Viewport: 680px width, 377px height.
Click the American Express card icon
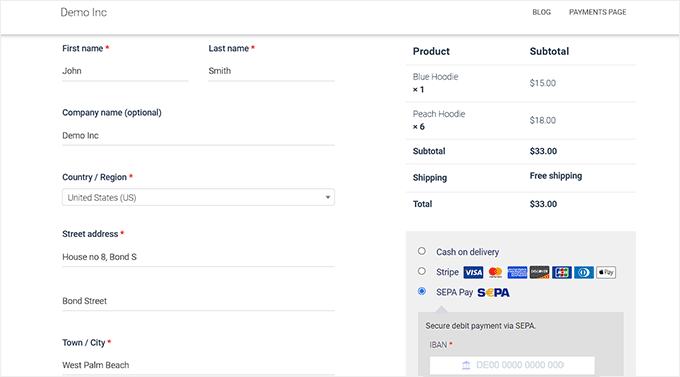517,272
